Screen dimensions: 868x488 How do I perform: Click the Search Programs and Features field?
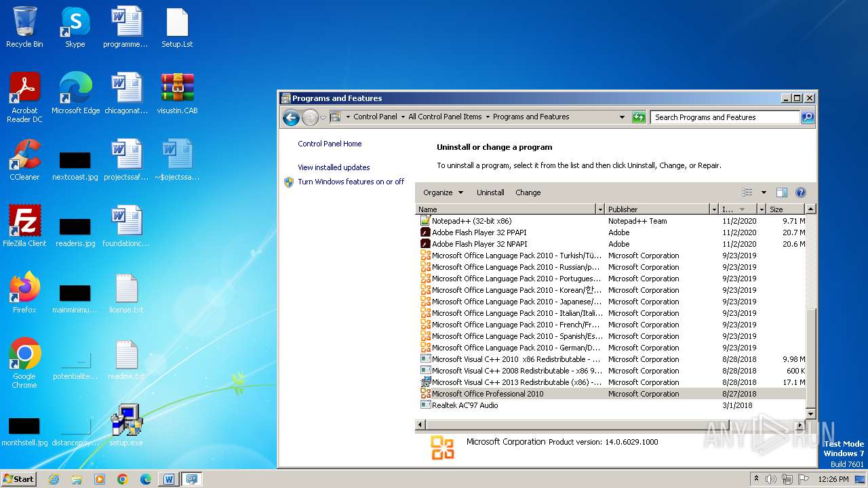click(725, 117)
